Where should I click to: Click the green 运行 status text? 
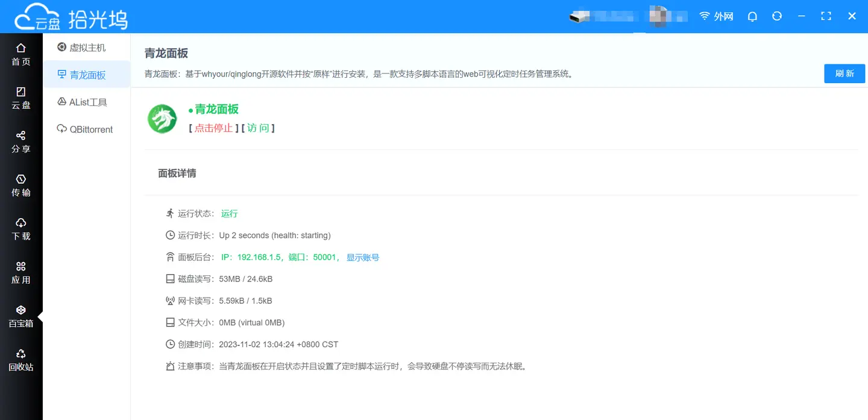[229, 213]
